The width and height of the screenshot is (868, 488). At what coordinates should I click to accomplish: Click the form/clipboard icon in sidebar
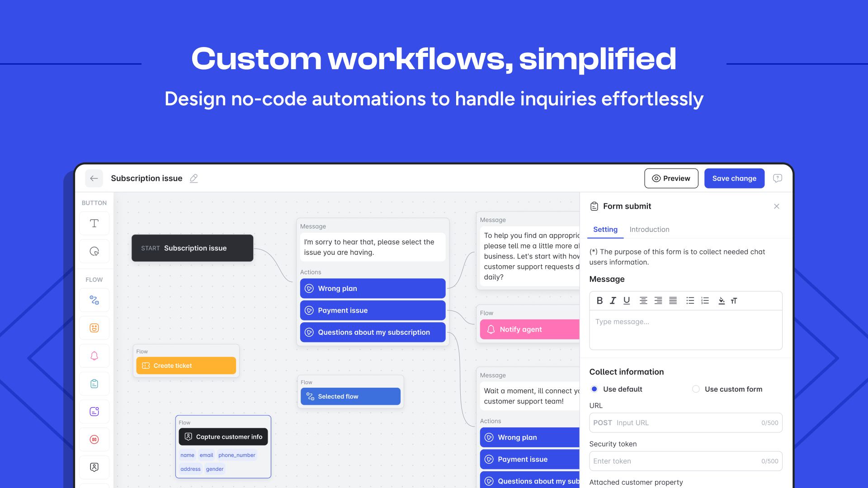tap(93, 383)
